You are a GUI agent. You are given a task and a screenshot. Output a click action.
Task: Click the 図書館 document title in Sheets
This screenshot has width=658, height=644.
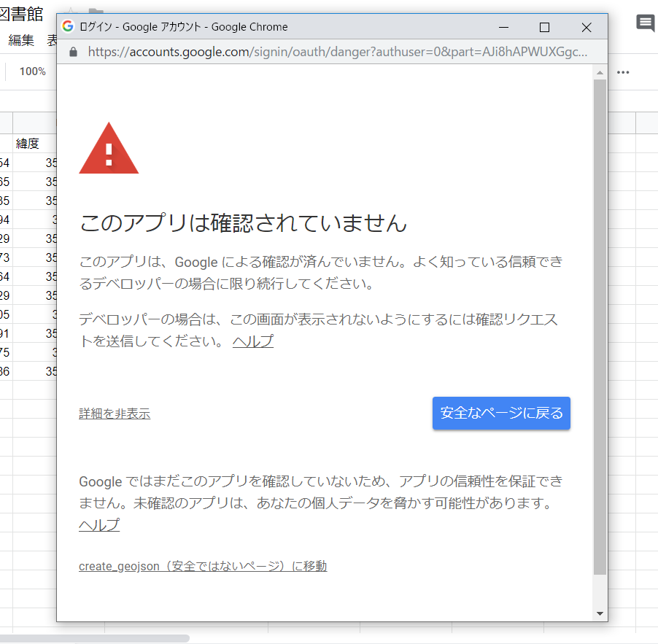(21, 14)
